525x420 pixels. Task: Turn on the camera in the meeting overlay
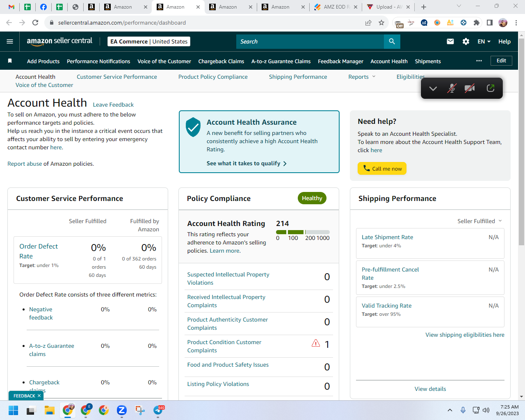470,88
